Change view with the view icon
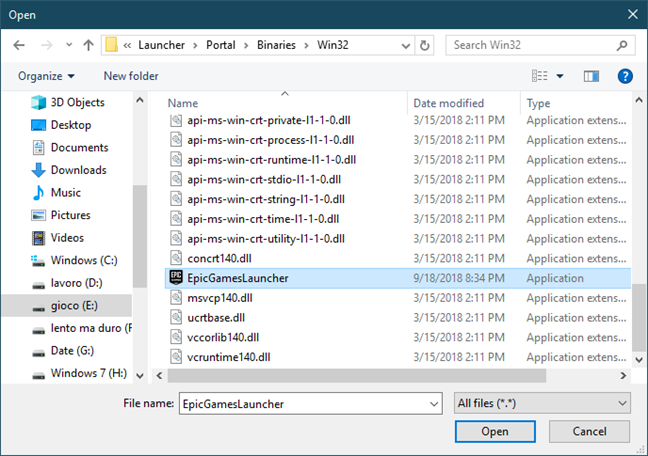 pyautogui.click(x=540, y=76)
